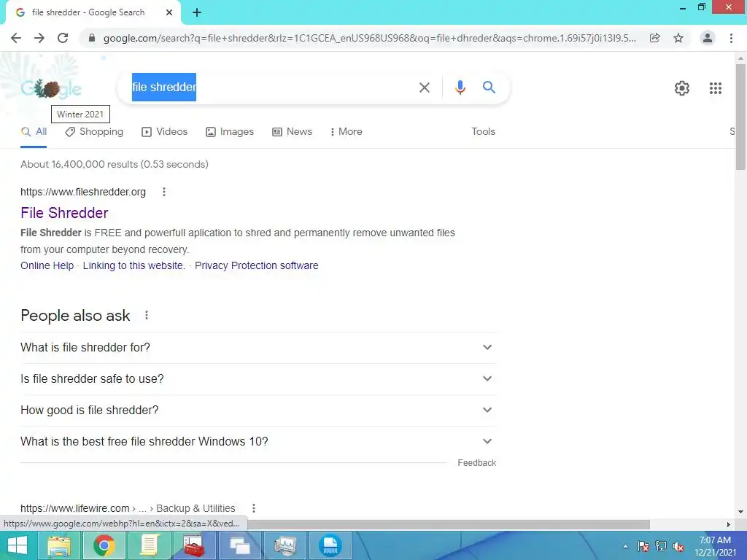Click the Google Winter 2021 doodle logo

click(x=51, y=88)
